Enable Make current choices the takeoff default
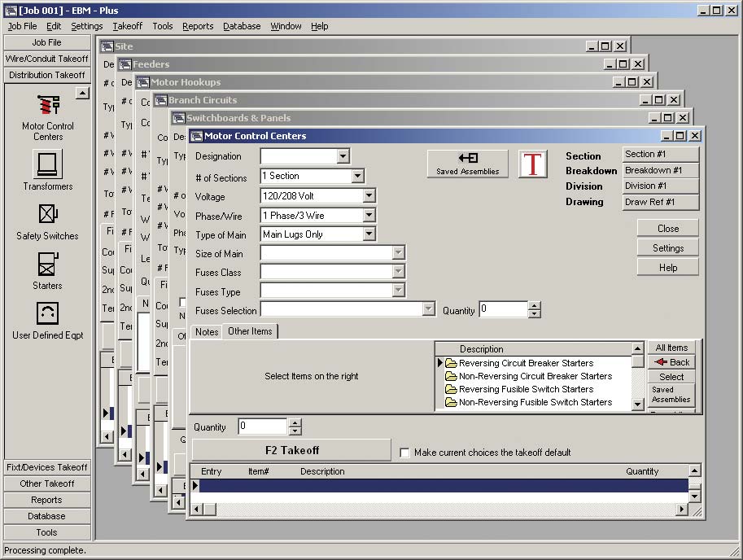The width and height of the screenshot is (743, 560). coord(405,453)
